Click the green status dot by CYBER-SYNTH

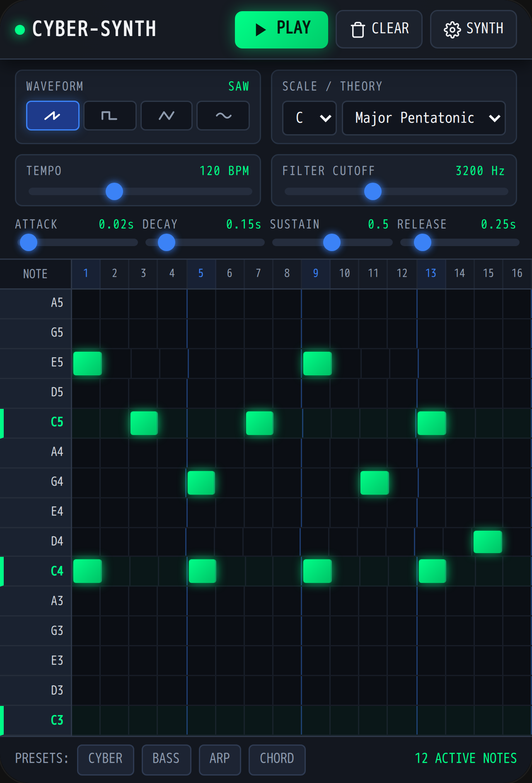pos(19,29)
